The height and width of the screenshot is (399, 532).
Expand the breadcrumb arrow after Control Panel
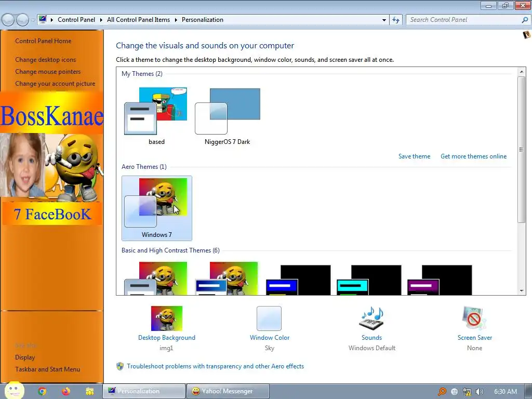(101, 20)
